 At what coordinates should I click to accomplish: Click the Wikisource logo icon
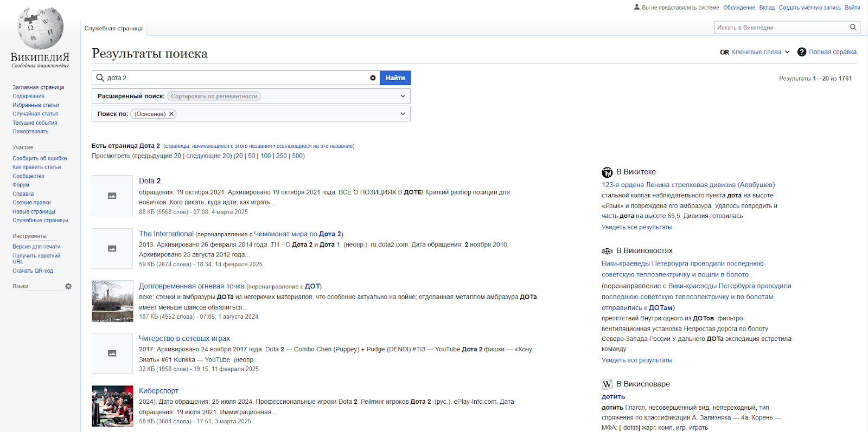(x=607, y=172)
